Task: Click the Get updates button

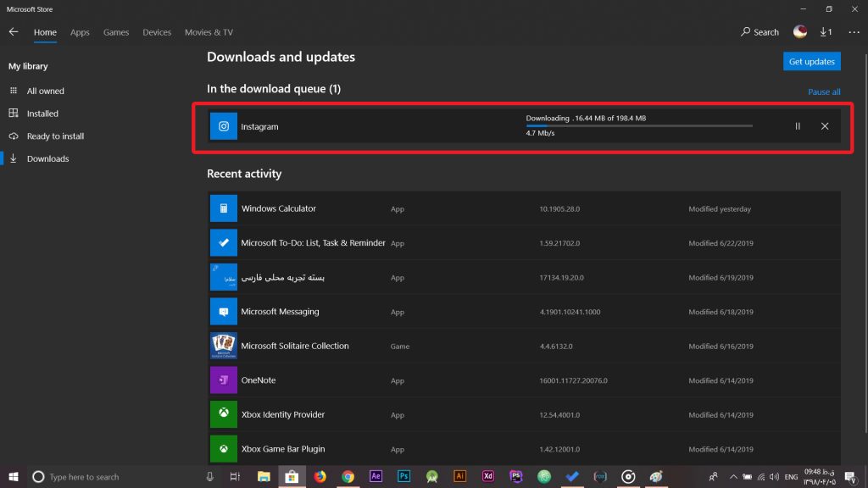Action: (811, 62)
